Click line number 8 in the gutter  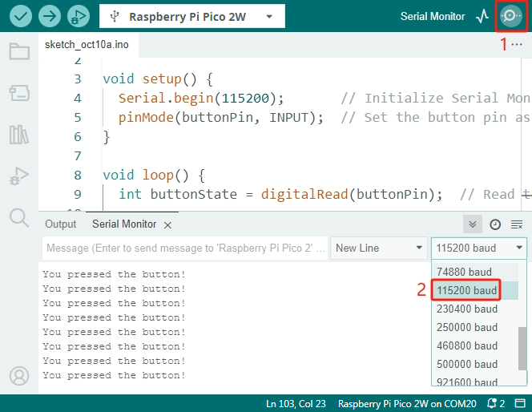78,175
